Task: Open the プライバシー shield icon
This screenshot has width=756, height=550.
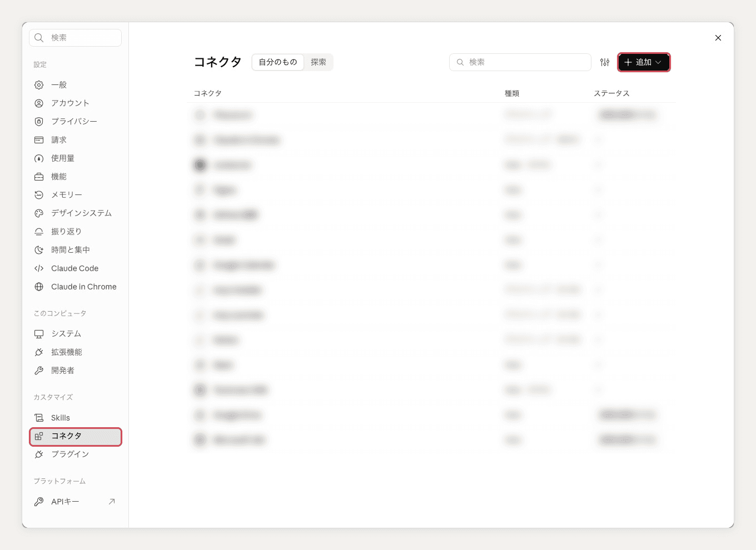Action: click(39, 122)
